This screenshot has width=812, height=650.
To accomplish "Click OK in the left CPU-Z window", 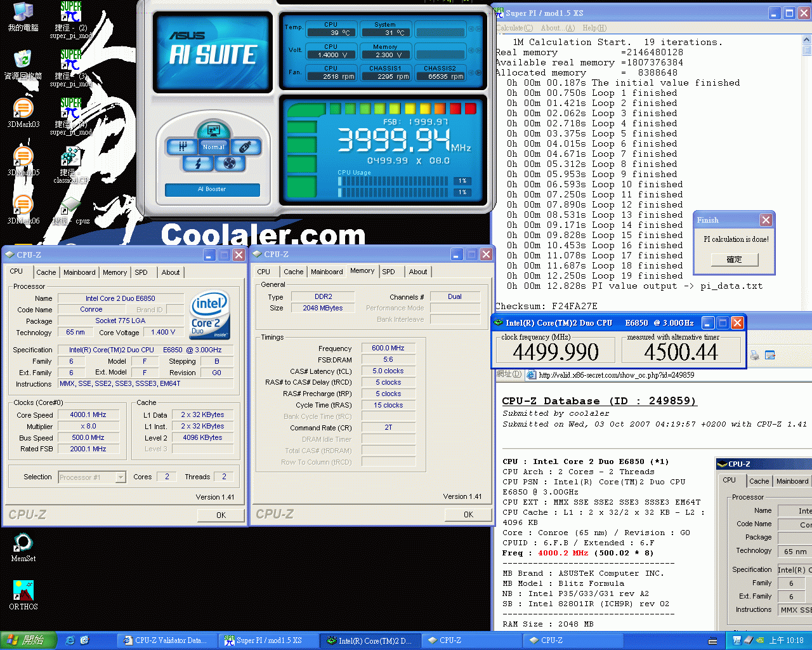I will (x=221, y=515).
